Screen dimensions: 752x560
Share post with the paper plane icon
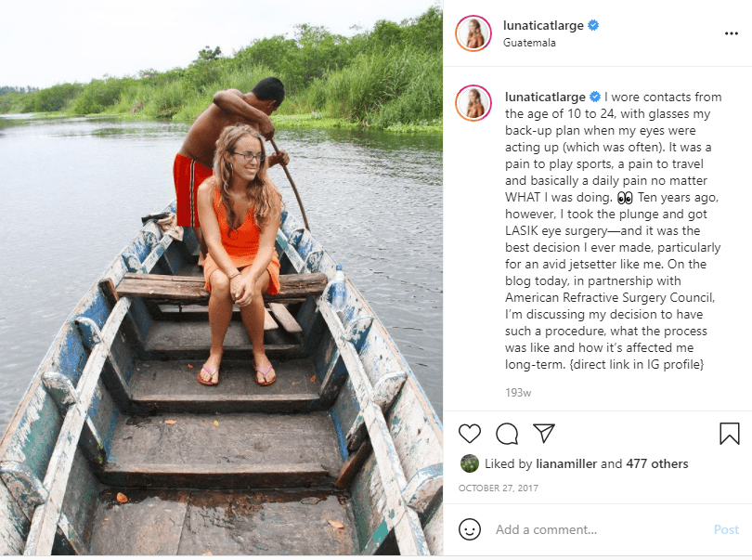point(544,434)
